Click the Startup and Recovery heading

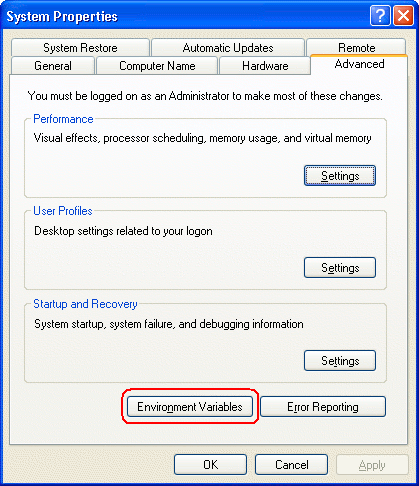coord(85,304)
